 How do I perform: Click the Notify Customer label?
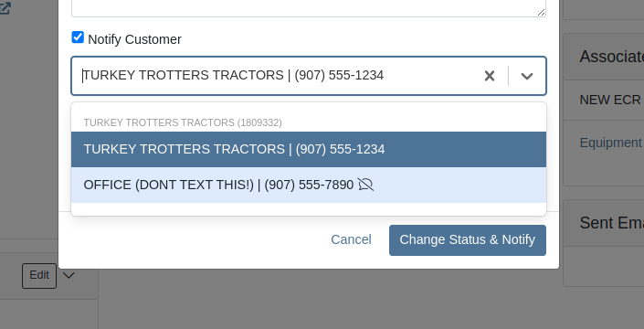(x=134, y=39)
